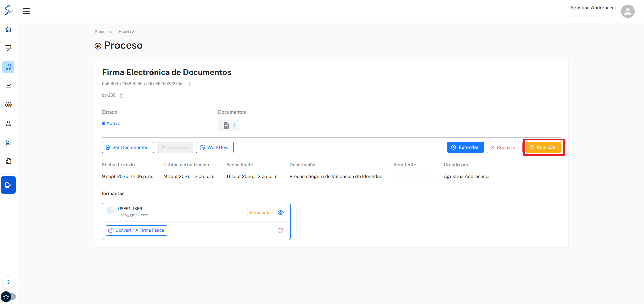Copy the op-200 identifier
The width and height of the screenshot is (644, 304).
pos(121,96)
